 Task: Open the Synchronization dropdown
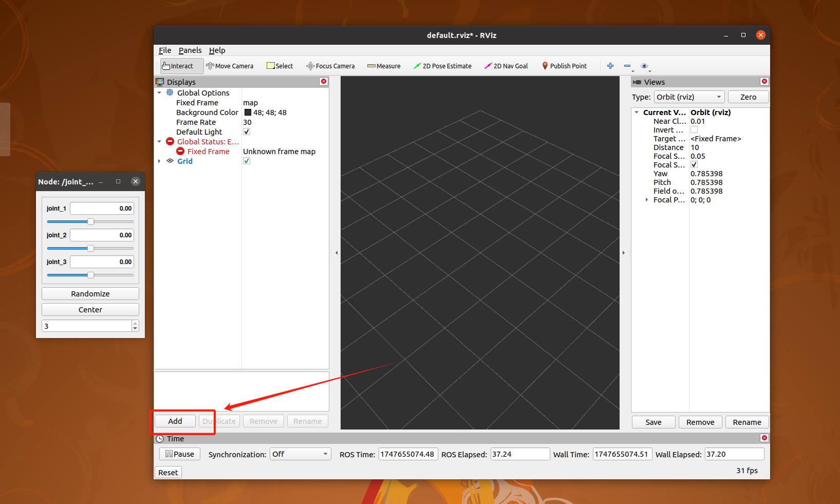(x=300, y=454)
